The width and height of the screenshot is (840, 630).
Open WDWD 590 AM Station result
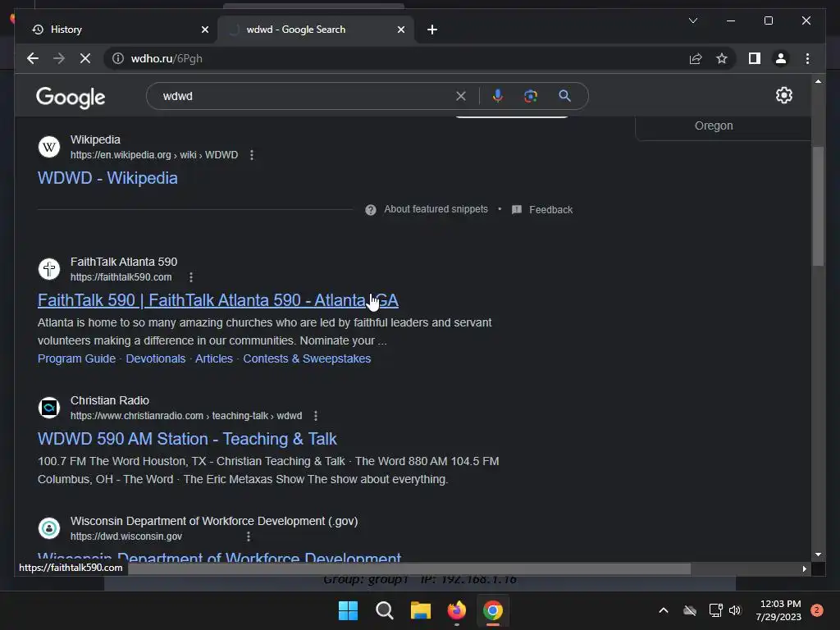coord(187,439)
